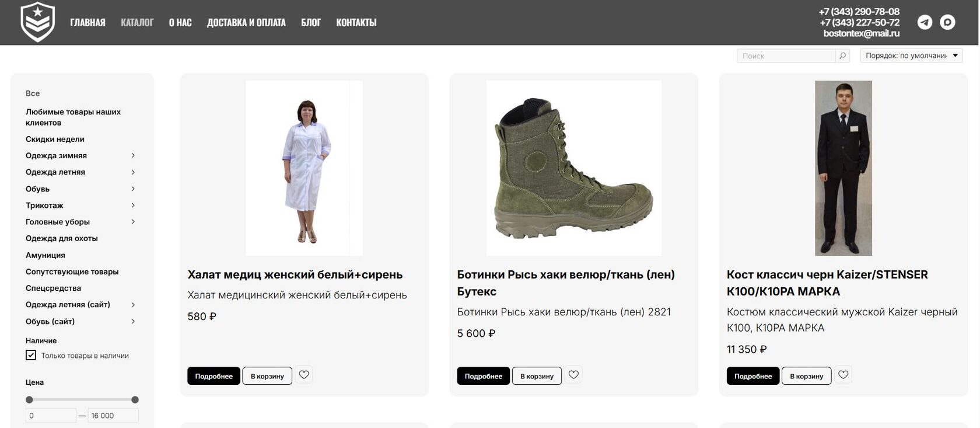Add the Kaizer suit to cart
The height and width of the screenshot is (428, 980).
click(806, 376)
